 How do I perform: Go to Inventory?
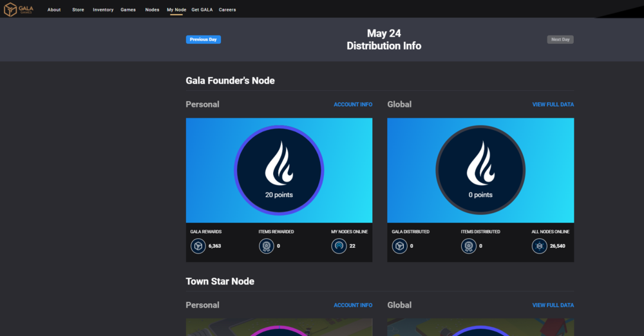pos(103,10)
